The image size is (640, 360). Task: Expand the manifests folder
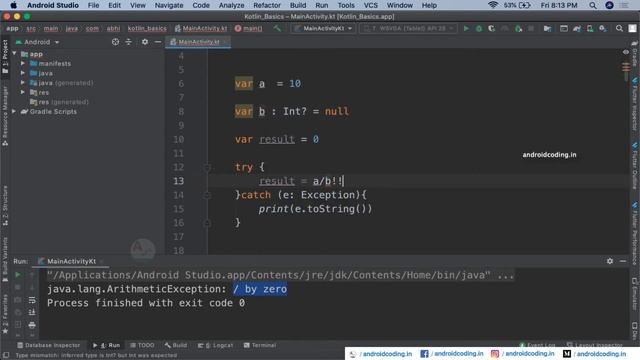(23, 63)
